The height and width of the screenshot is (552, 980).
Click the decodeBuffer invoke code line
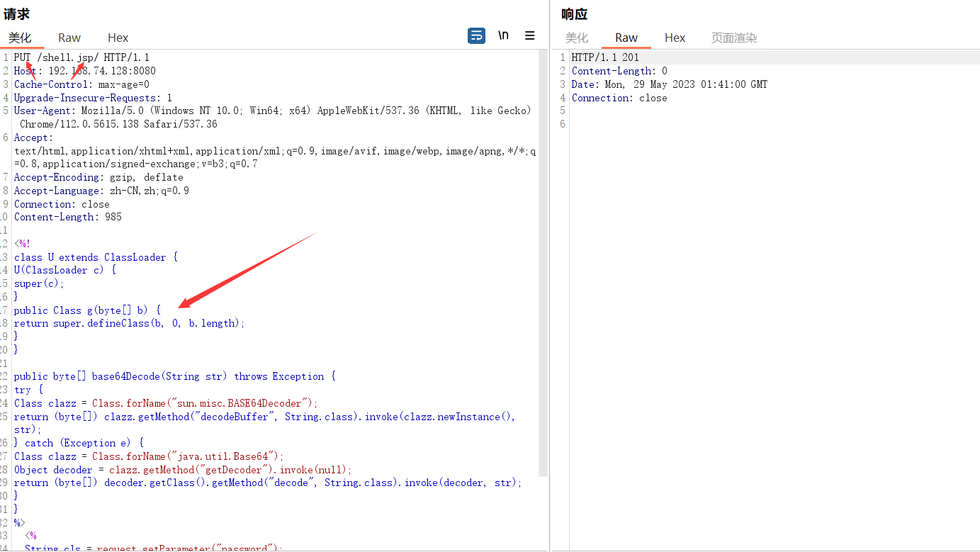pos(264,417)
